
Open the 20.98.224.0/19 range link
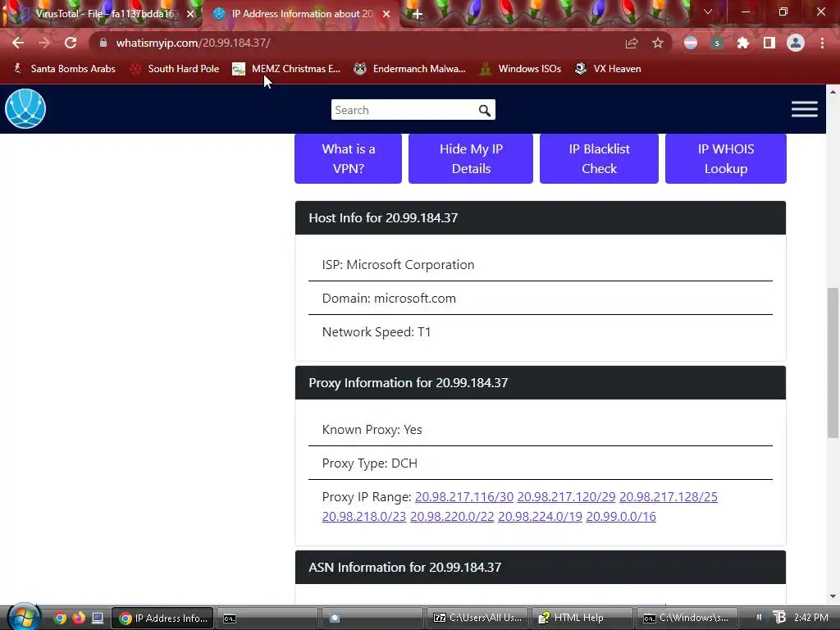[540, 517]
